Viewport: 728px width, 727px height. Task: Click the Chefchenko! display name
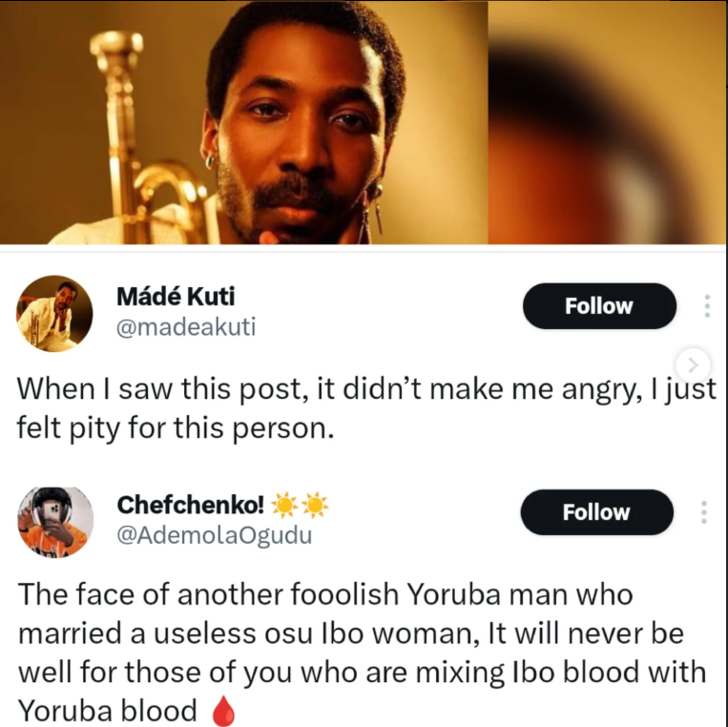pyautogui.click(x=190, y=504)
